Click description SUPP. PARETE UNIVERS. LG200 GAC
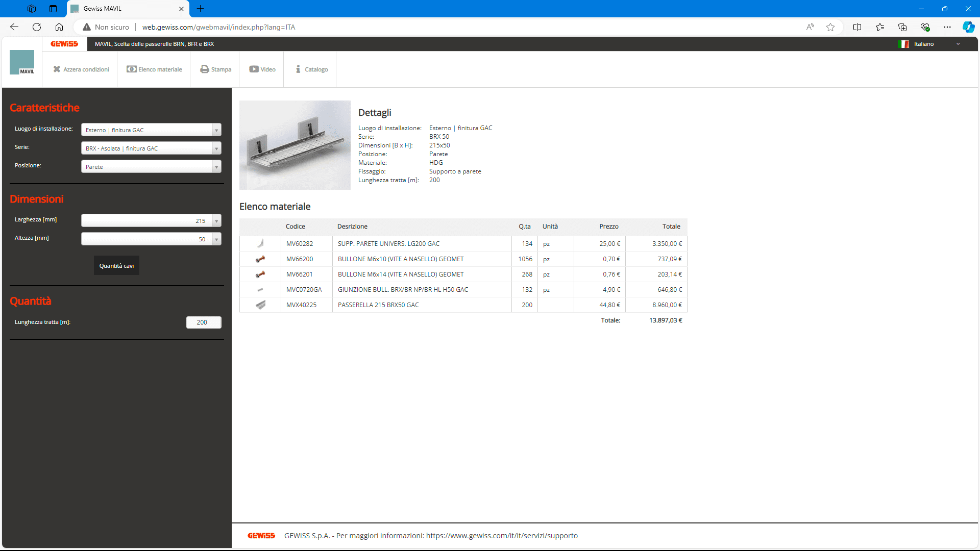 [x=388, y=244]
